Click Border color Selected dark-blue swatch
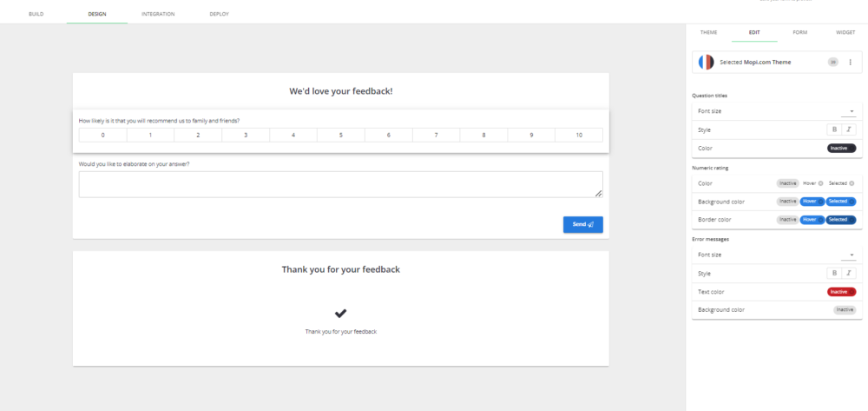Screen dimensions: 868x411 pyautogui.click(x=841, y=220)
